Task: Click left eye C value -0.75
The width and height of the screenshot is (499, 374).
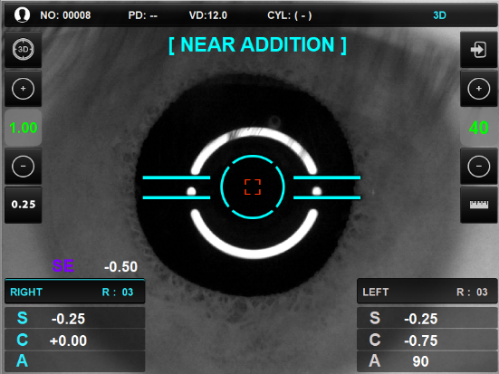Action: pyautogui.click(x=421, y=341)
